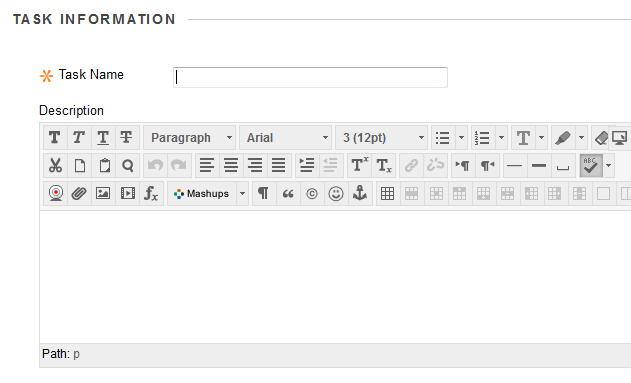The height and width of the screenshot is (383, 631).
Task: Click the insert image icon
Action: click(103, 194)
